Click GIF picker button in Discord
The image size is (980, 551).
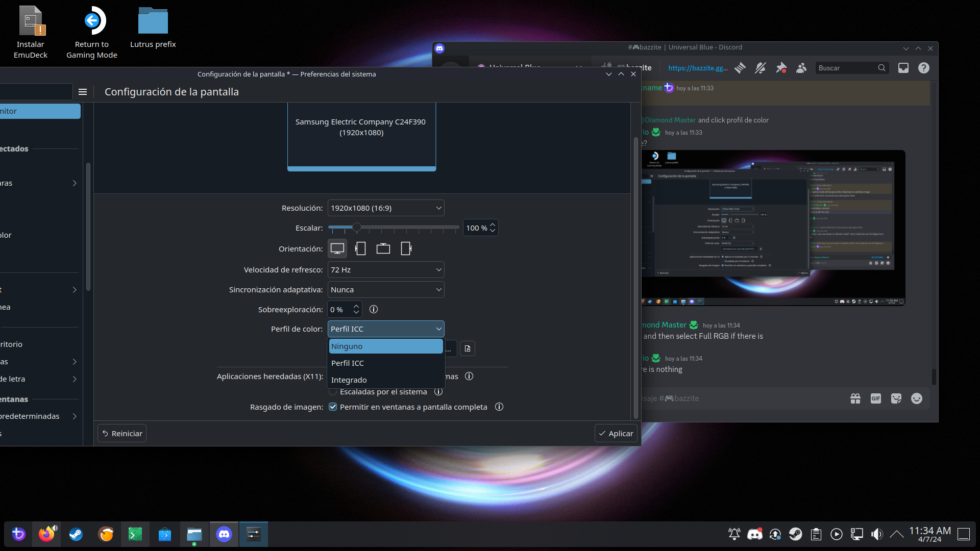coord(876,398)
